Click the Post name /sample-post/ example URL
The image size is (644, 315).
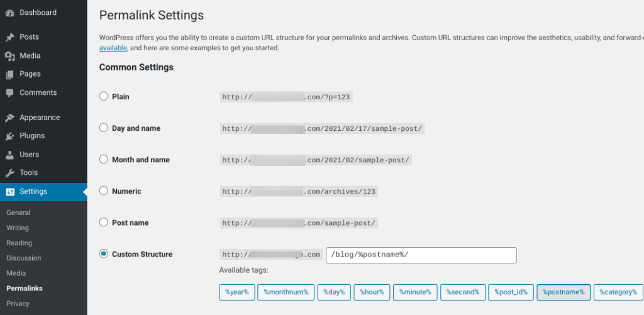[x=299, y=223]
